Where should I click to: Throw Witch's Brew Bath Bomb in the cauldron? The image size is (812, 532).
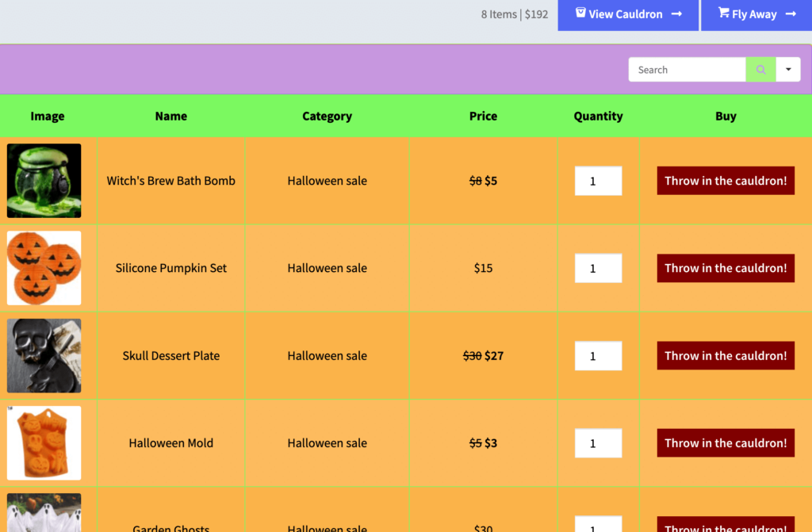click(x=725, y=181)
